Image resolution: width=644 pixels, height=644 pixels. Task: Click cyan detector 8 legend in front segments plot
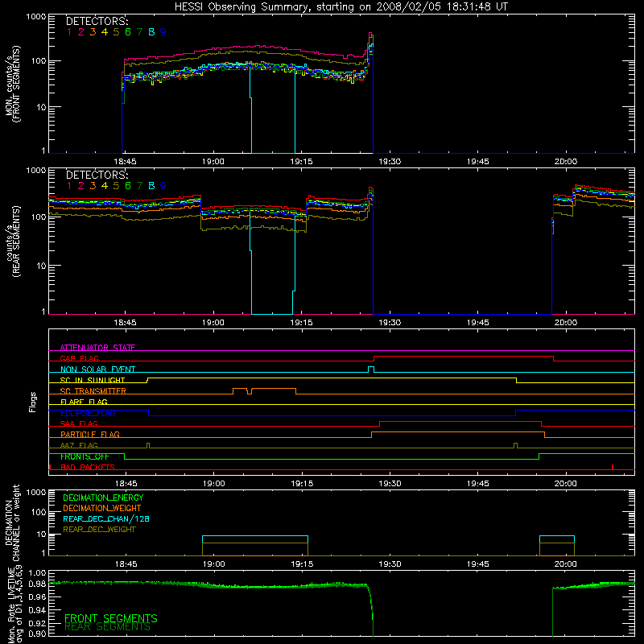151,32
